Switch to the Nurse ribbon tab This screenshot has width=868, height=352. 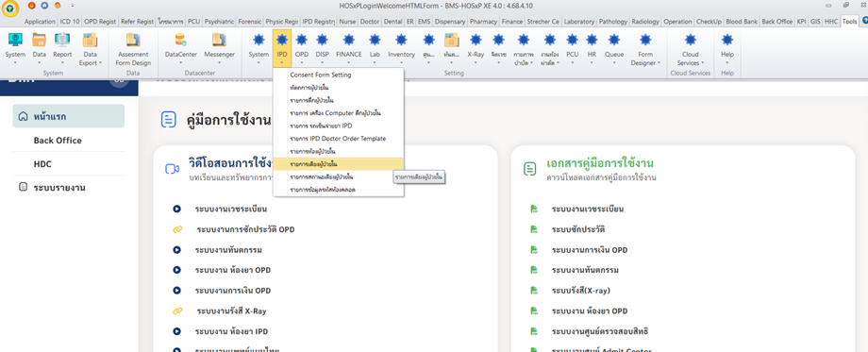pyautogui.click(x=347, y=22)
